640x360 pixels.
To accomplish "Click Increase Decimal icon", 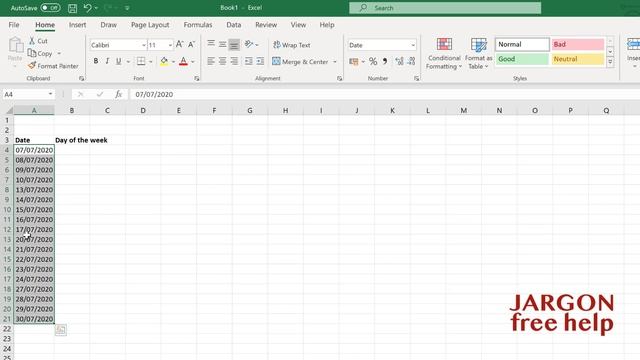I will [399, 61].
